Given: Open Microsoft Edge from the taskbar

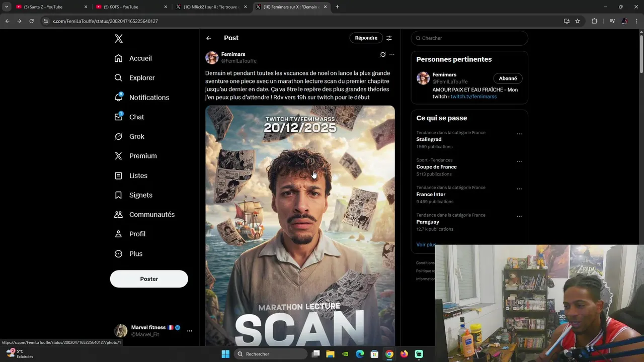Looking at the screenshot, I should pyautogui.click(x=360, y=354).
